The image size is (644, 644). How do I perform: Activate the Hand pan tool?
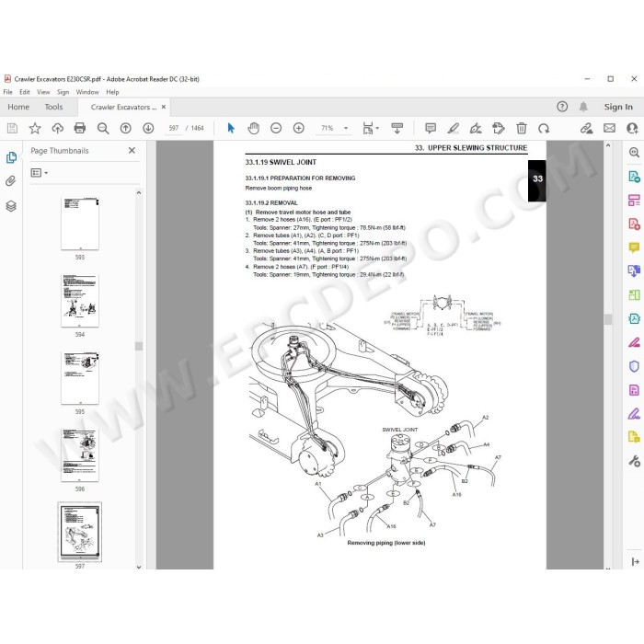254,129
